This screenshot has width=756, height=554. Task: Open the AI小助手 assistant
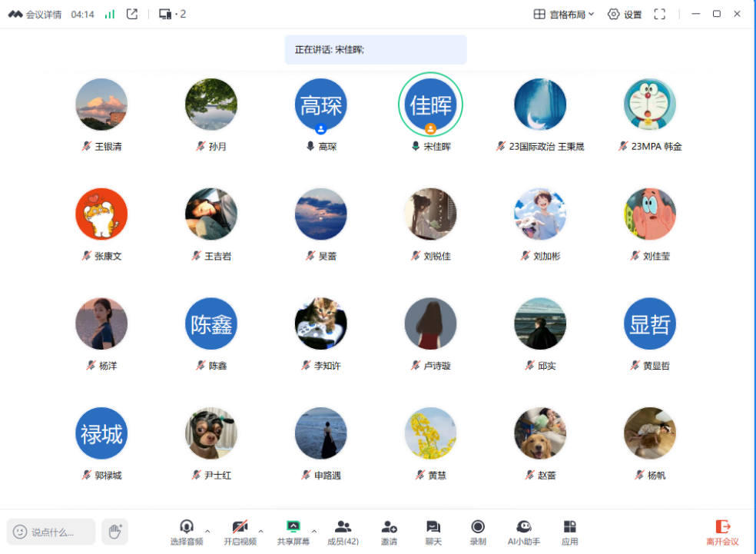click(524, 532)
